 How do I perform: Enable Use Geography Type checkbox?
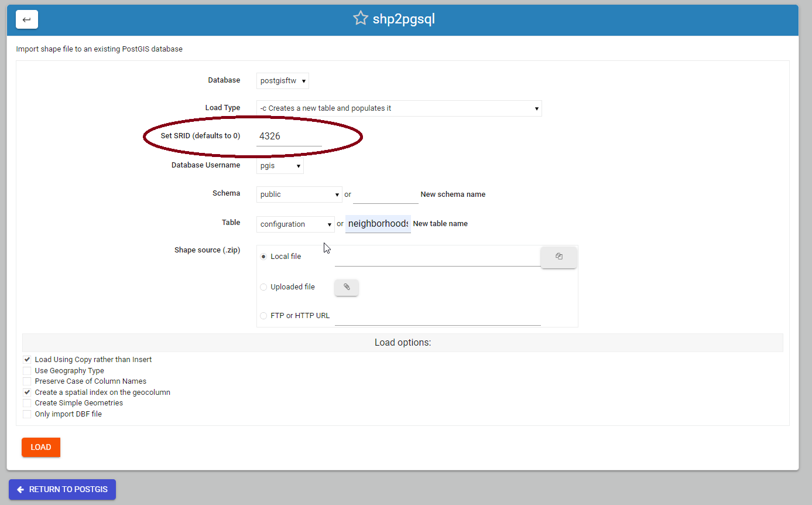(27, 371)
